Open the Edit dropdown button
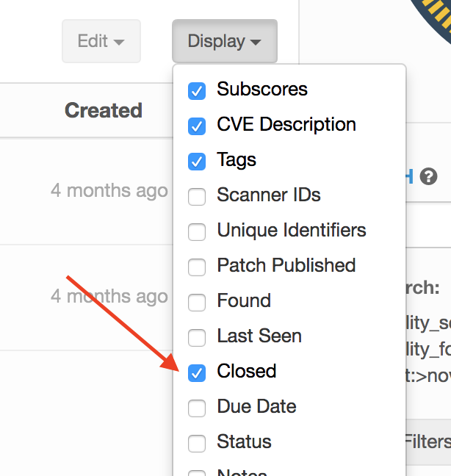The height and width of the screenshot is (476, 451). click(101, 41)
